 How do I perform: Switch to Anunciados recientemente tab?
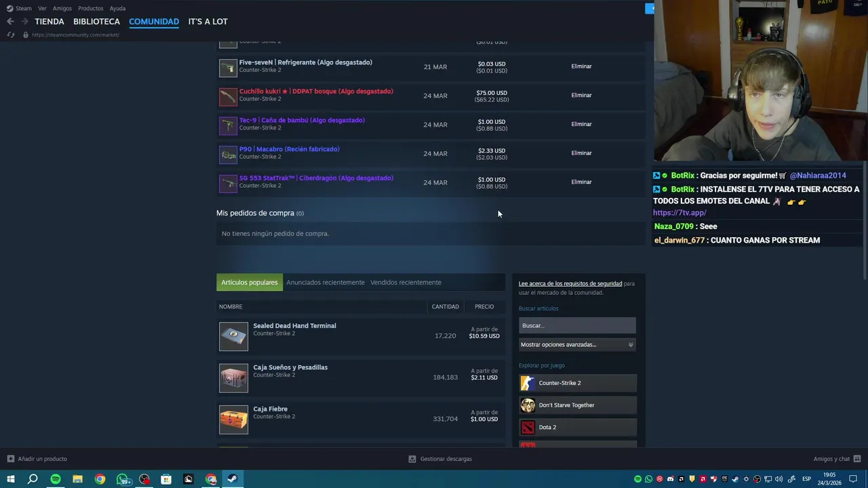[x=325, y=283]
